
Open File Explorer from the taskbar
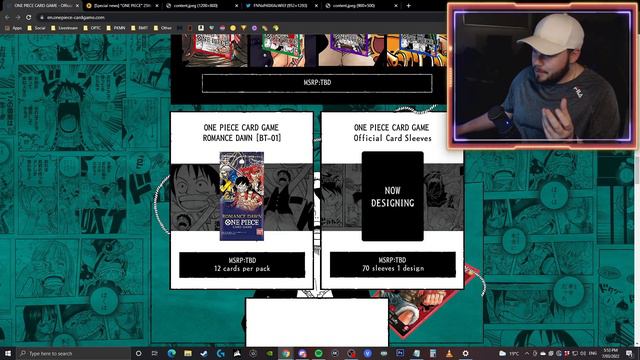point(188,353)
